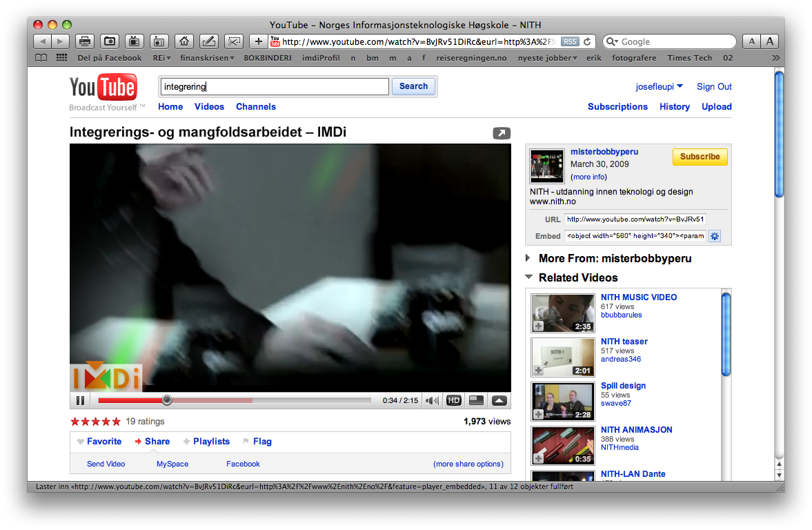Toggle the player size view button
The image size is (812, 530).
coord(476,400)
